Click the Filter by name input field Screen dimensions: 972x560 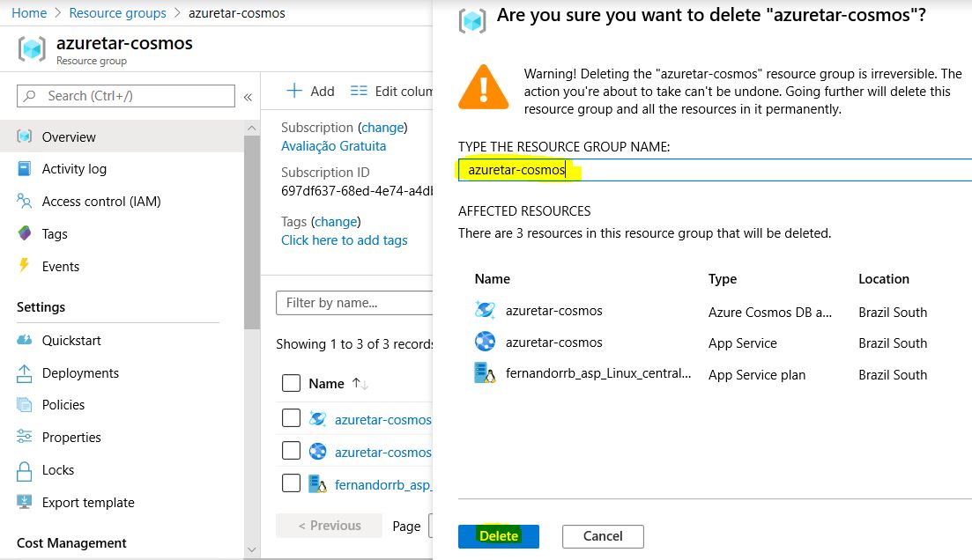[x=354, y=303]
